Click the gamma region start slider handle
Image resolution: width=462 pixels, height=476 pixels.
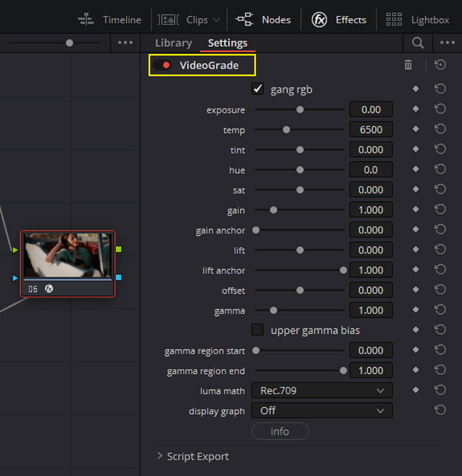pos(256,350)
